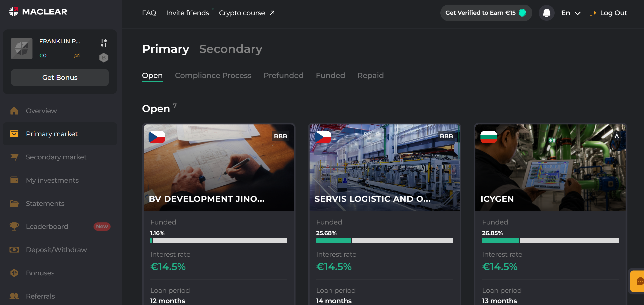Select the Funded tab

click(x=330, y=75)
